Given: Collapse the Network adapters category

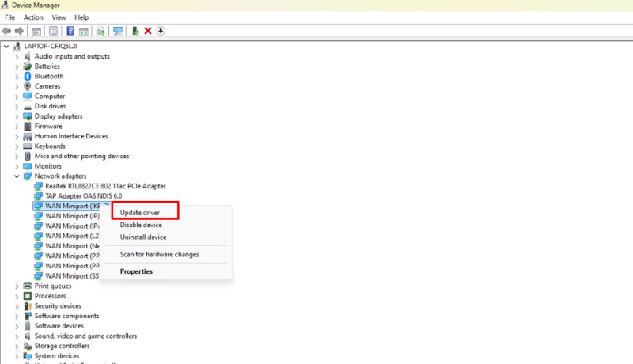Looking at the screenshot, I should point(17,176).
